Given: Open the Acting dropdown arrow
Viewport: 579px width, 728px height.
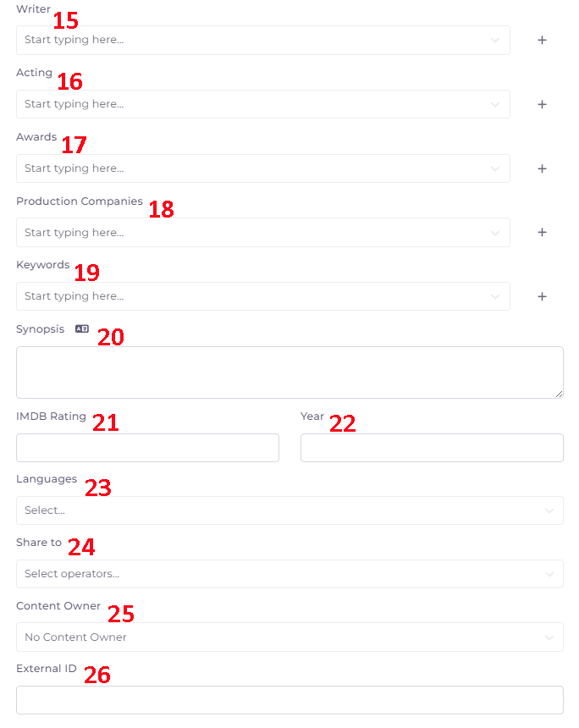Looking at the screenshot, I should point(495,104).
